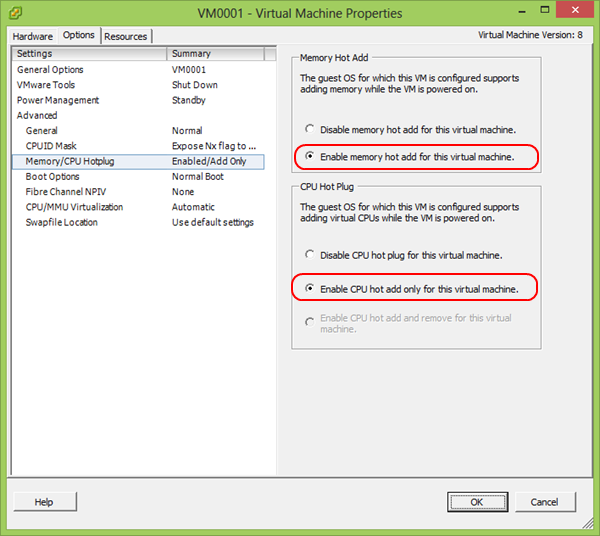Select the Fibre Channel NPIV setting
The image size is (600, 536).
click(63, 192)
